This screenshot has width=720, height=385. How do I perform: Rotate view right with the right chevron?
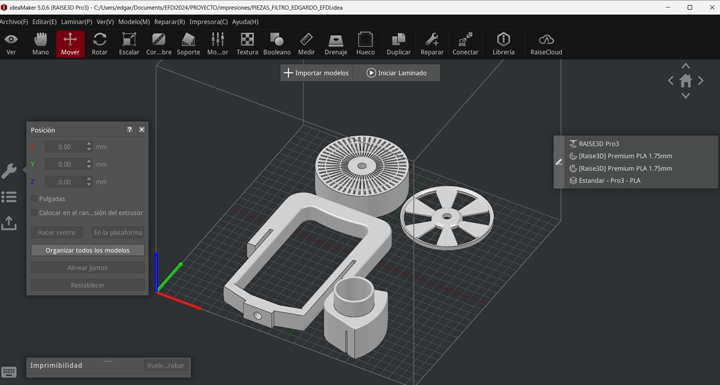[x=701, y=81]
